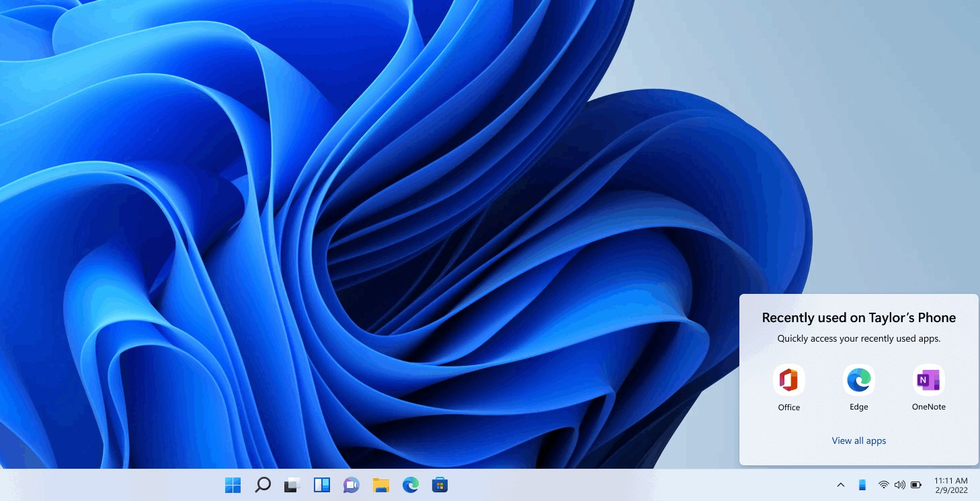Click the battery tray icon
The height and width of the screenshot is (501, 980).
(916, 485)
